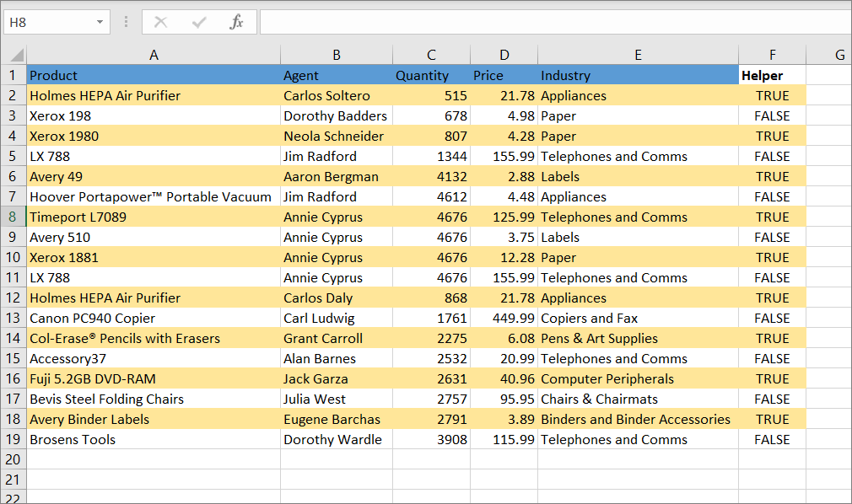Viewport: 852px width, 504px height.
Task: Select column E header
Action: 638,55
